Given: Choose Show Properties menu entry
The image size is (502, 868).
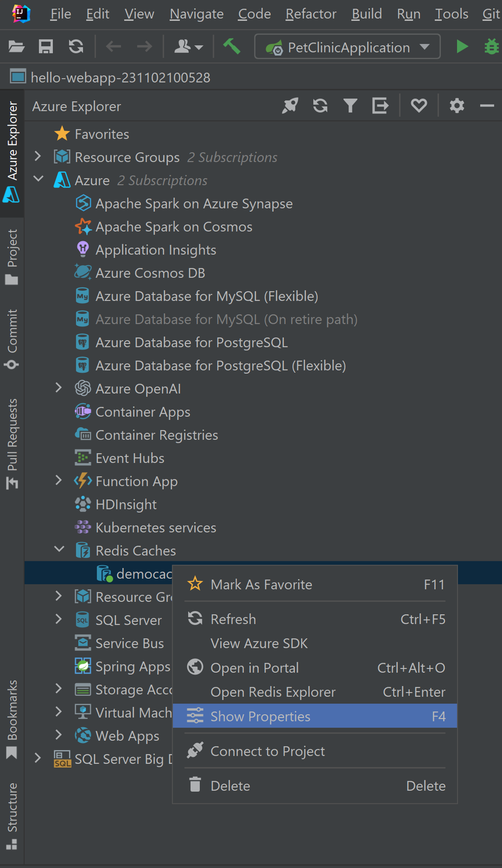Looking at the screenshot, I should click(315, 716).
